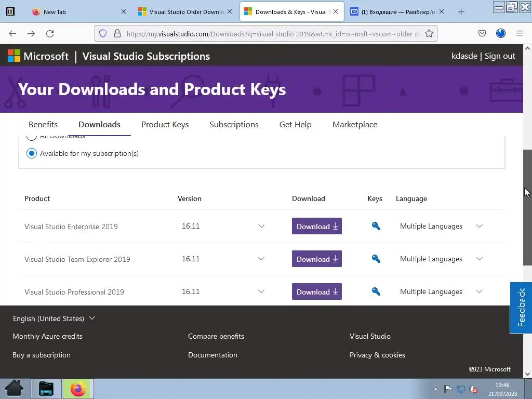Open the Visual Studio footer link

point(370,336)
